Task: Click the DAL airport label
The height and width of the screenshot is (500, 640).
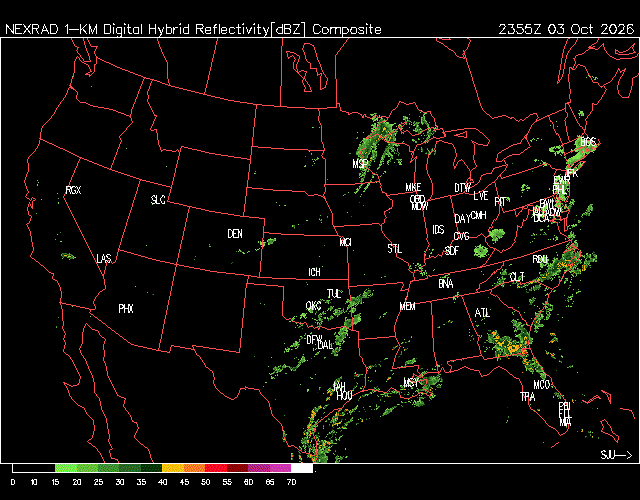Action: (x=325, y=345)
